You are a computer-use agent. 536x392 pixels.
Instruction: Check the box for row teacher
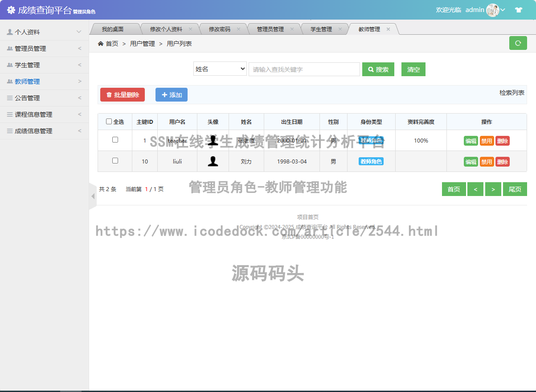pyautogui.click(x=115, y=140)
